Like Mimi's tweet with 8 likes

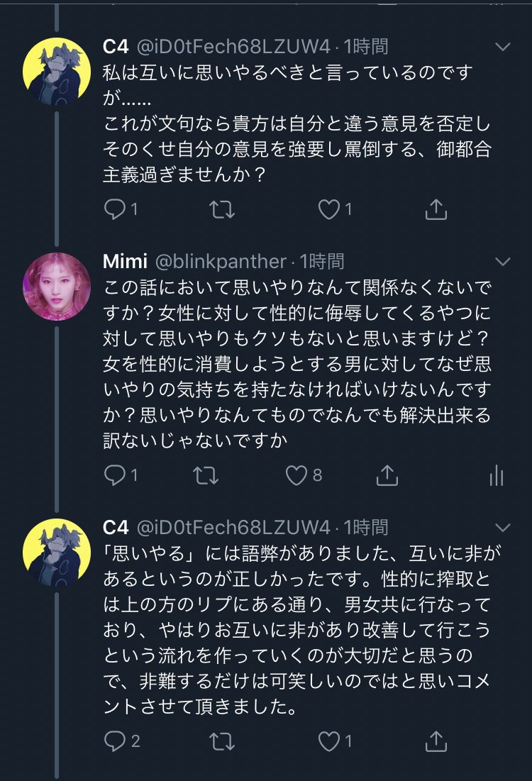point(297,475)
